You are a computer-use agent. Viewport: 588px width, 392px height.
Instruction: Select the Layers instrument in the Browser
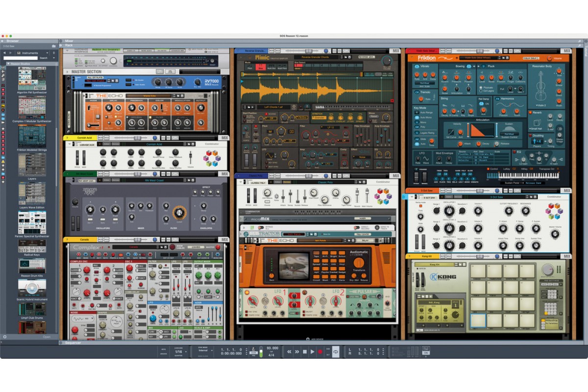pyautogui.click(x=32, y=164)
